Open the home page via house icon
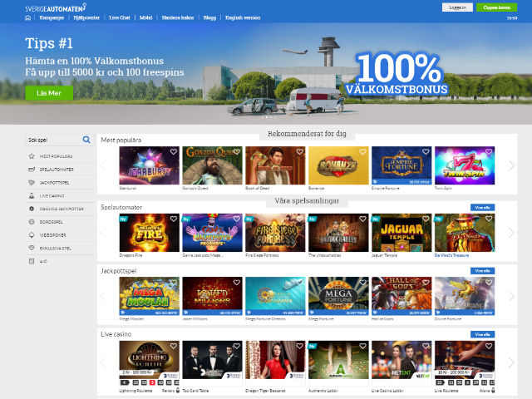 27,17
